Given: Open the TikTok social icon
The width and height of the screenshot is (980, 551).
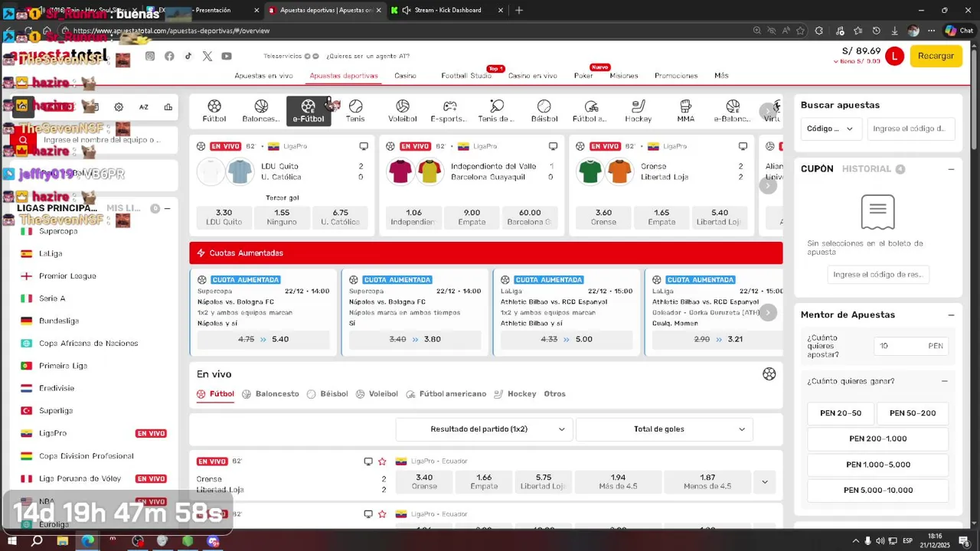Looking at the screenshot, I should [188, 56].
